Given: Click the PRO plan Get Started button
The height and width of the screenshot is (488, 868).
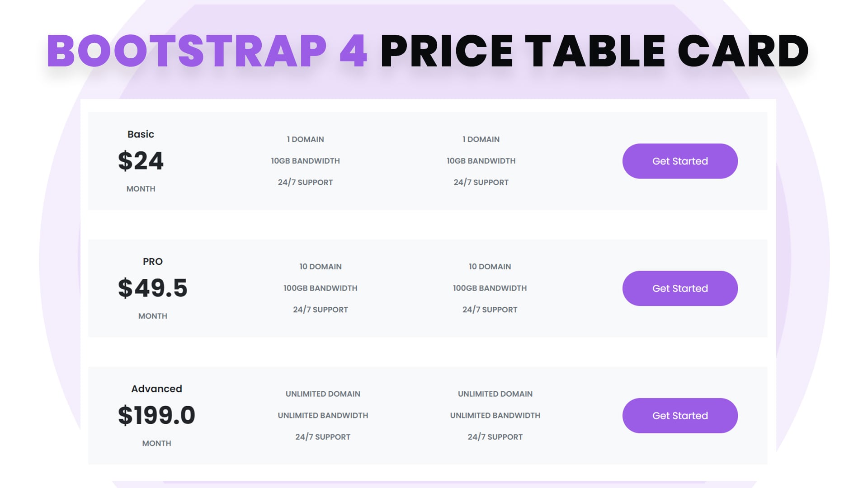Looking at the screenshot, I should 680,288.
